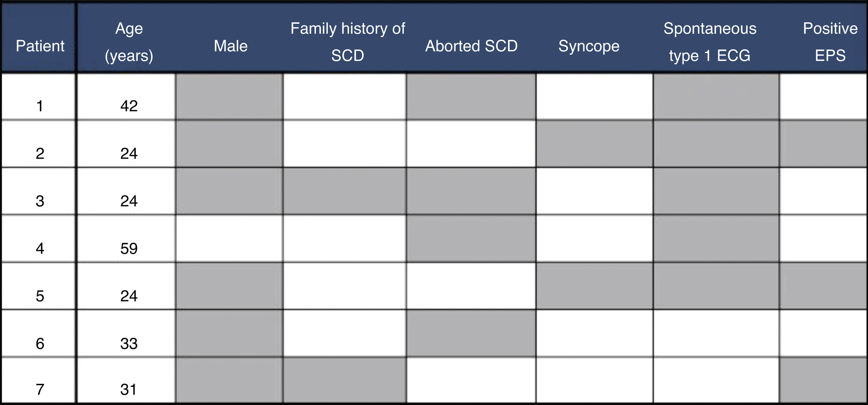This screenshot has width=868, height=405.
Task: Click patient 4's shaded Aborted SCD cell
Action: coord(471,239)
